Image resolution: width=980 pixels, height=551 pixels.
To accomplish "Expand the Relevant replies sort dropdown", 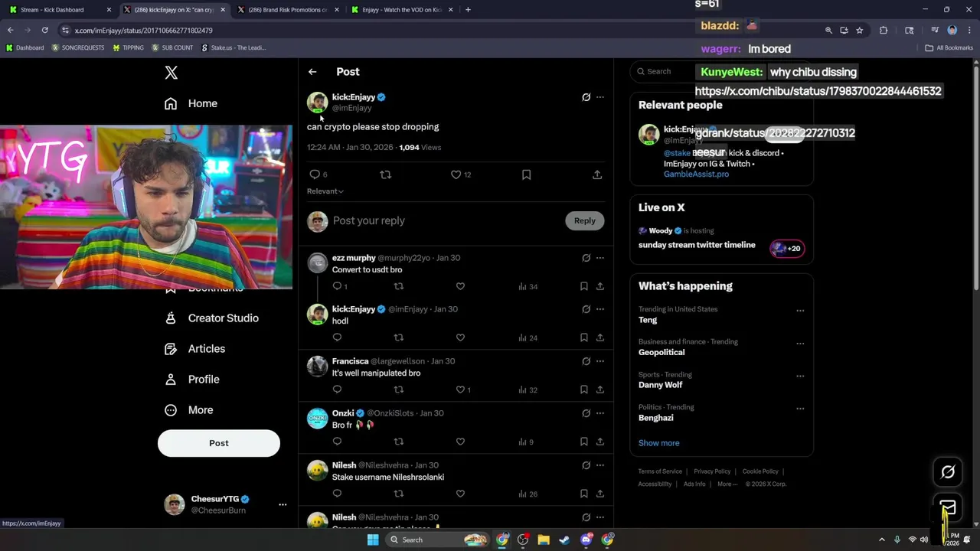I will (x=325, y=191).
